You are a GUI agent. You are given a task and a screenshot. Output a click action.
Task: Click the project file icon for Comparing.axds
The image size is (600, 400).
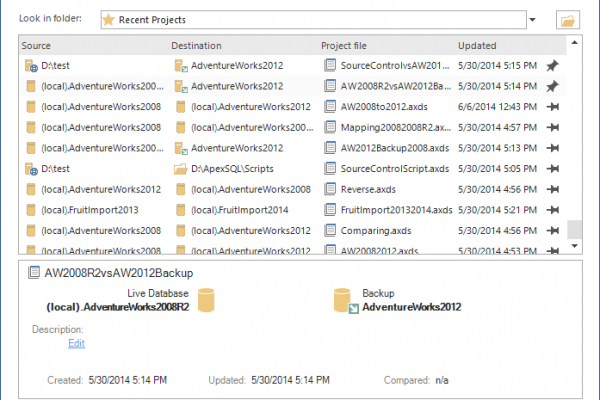[330, 230]
